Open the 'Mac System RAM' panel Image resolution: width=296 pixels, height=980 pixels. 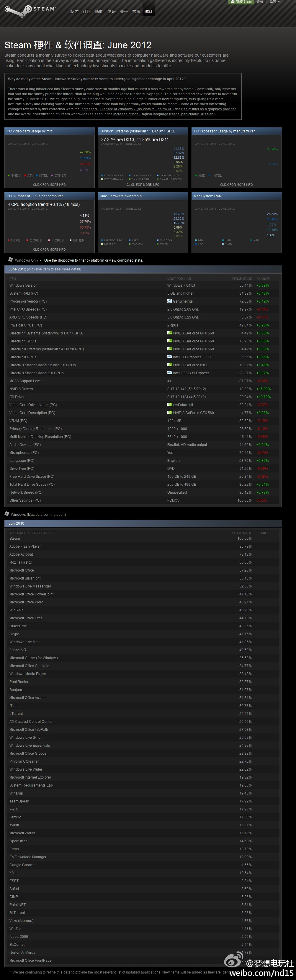[237, 223]
